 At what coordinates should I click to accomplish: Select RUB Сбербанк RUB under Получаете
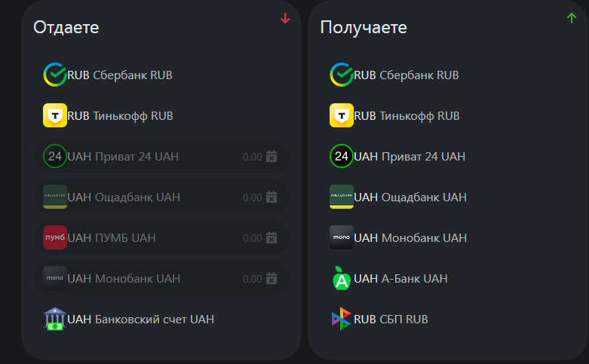[448, 75]
